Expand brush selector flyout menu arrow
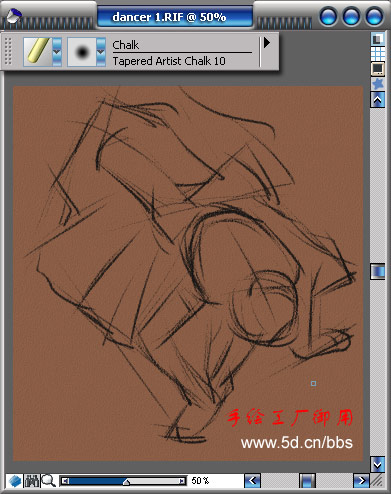Image resolution: width=391 pixels, height=494 pixels. click(267, 43)
